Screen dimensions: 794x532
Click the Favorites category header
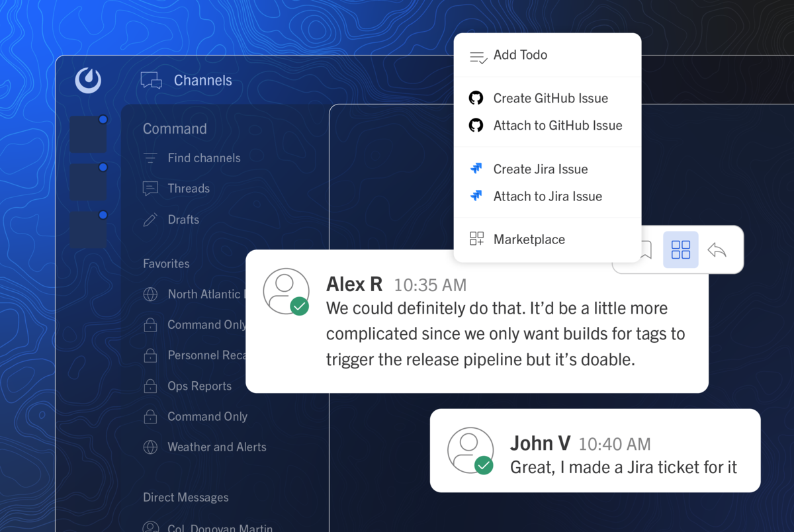pos(166,263)
